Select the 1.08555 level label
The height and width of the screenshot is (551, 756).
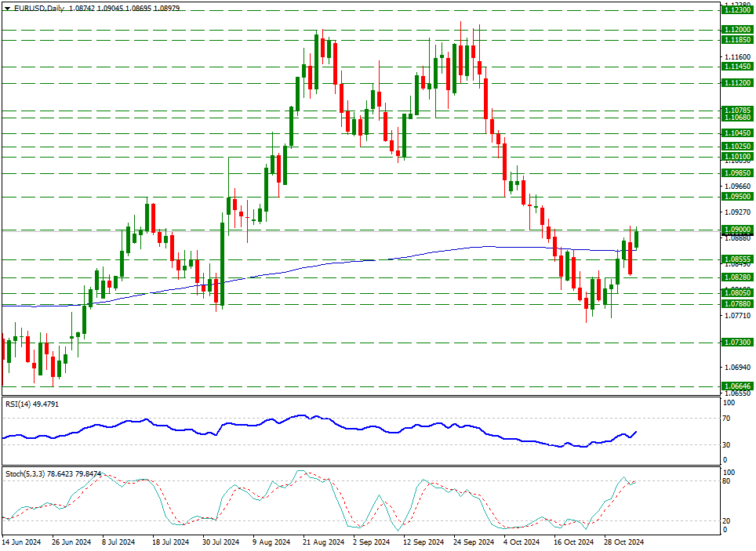738,259
